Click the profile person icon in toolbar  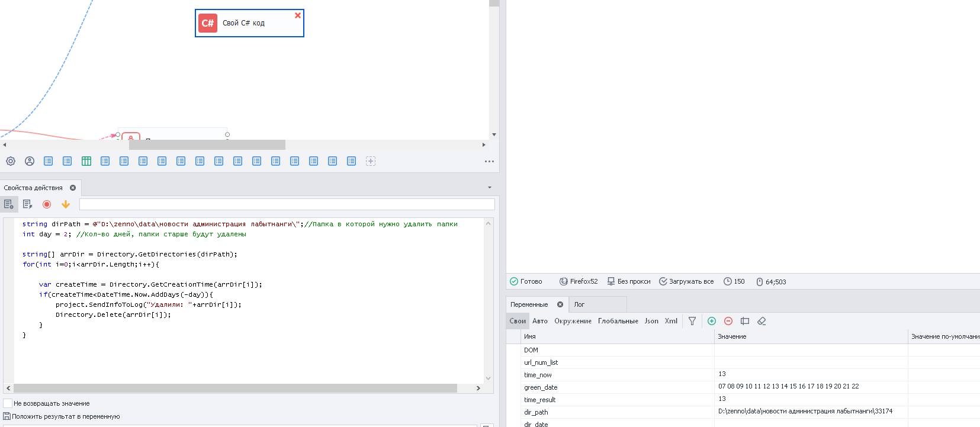click(x=30, y=161)
